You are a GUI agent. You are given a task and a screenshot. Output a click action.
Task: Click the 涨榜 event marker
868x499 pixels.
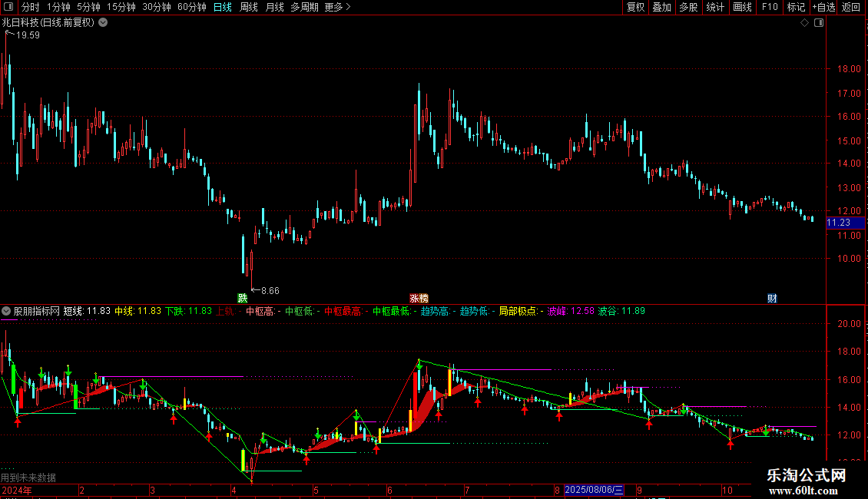419,298
